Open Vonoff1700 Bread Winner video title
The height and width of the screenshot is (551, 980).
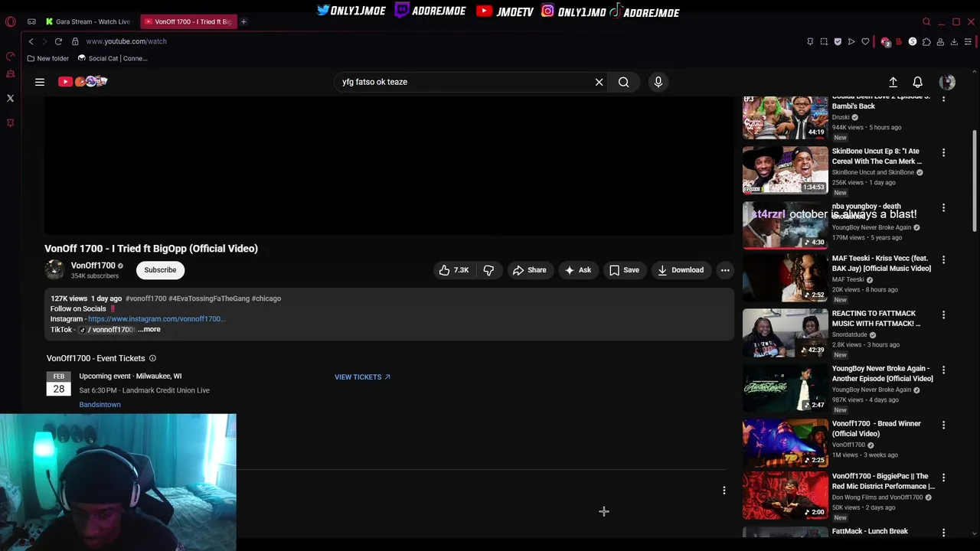[877, 429]
